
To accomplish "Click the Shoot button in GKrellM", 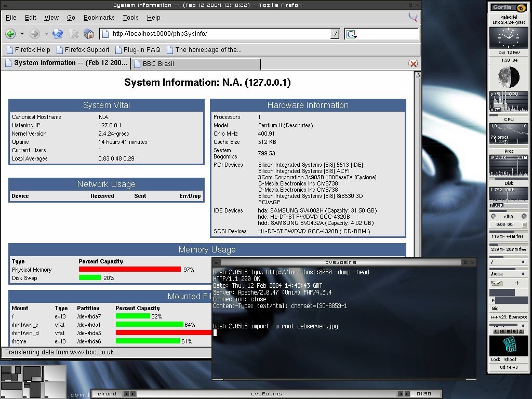I will [510, 360].
